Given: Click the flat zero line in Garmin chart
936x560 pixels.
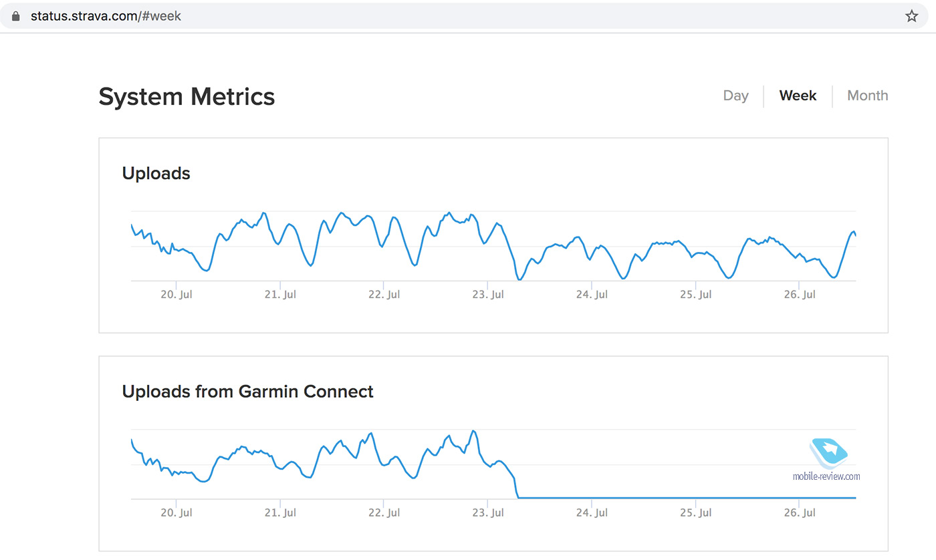Looking at the screenshot, I should coord(669,498).
